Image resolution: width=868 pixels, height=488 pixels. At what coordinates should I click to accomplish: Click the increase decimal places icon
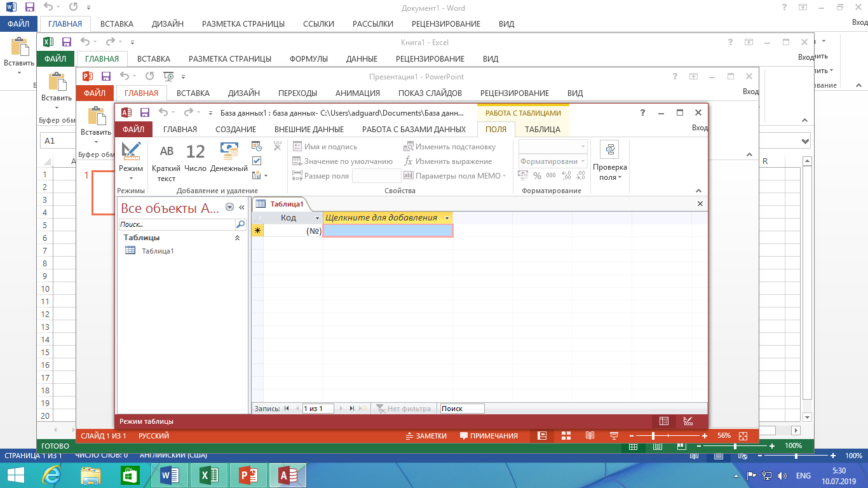coord(566,176)
